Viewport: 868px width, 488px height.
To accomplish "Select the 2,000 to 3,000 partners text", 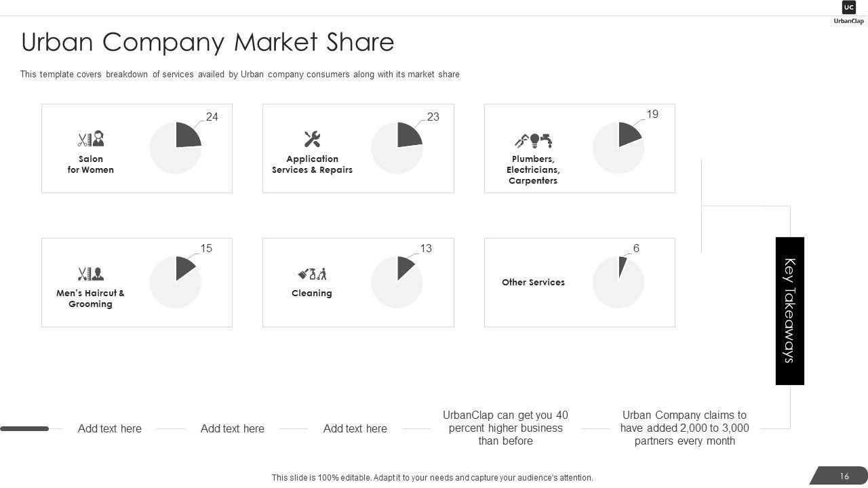I will pyautogui.click(x=684, y=428).
